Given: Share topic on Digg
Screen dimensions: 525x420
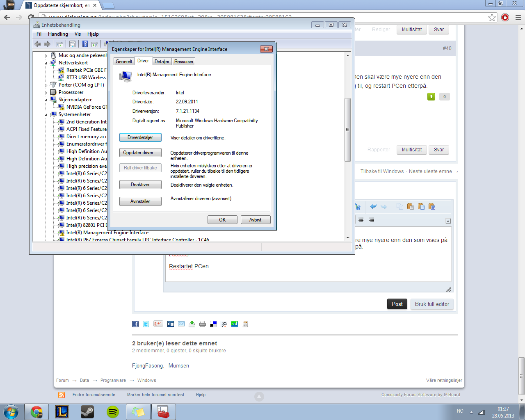Looking at the screenshot, I should [x=171, y=324].
